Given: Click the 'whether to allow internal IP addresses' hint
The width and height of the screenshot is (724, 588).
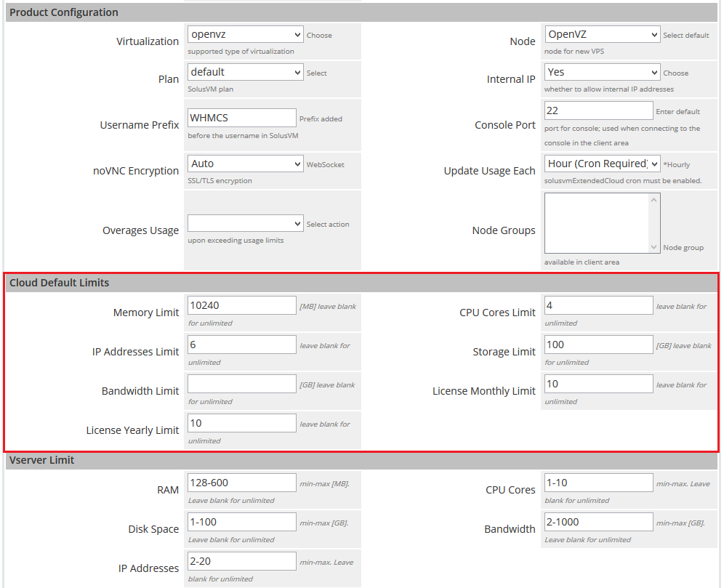Looking at the screenshot, I should 609,89.
